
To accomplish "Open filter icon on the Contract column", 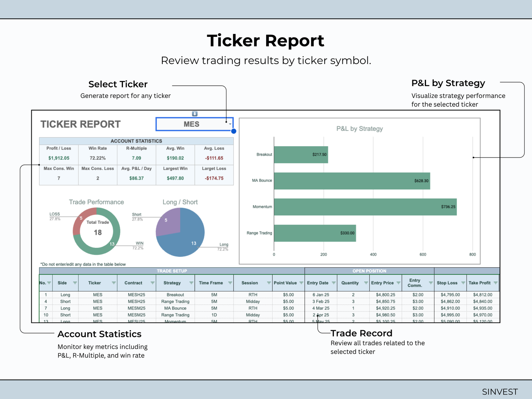I will click(152, 283).
